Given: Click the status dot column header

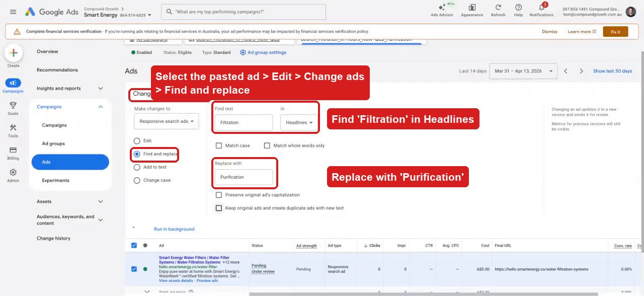Looking at the screenshot, I should [145, 246].
